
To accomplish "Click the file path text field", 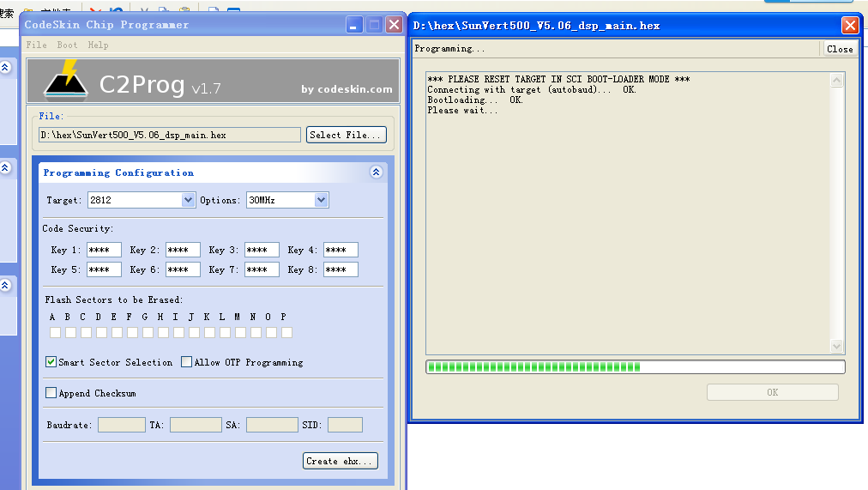I will (x=169, y=135).
